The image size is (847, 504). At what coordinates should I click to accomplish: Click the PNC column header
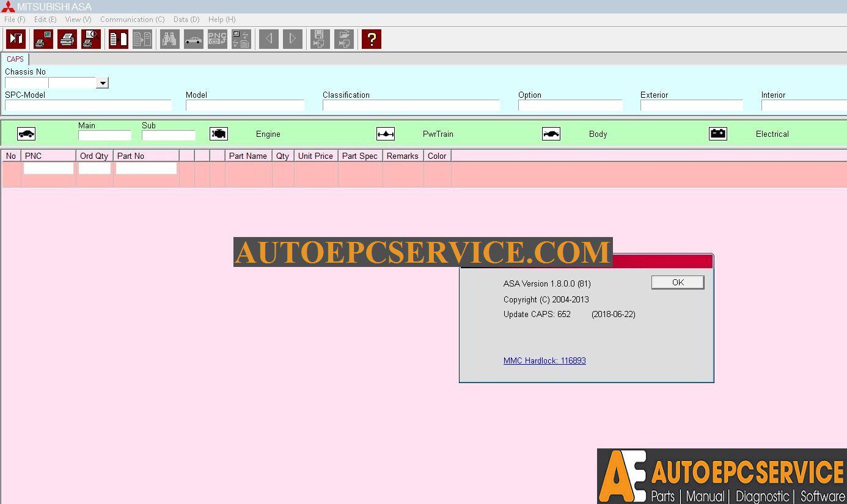click(x=49, y=156)
